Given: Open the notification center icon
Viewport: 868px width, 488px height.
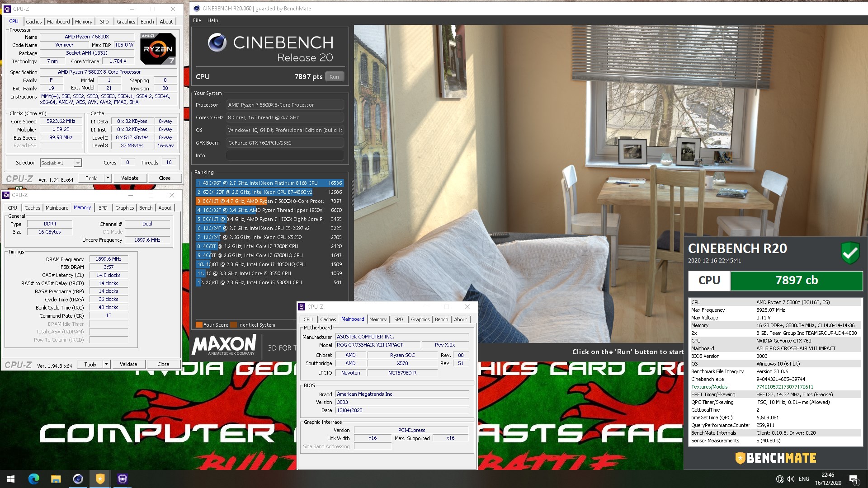Looking at the screenshot, I should [854, 479].
